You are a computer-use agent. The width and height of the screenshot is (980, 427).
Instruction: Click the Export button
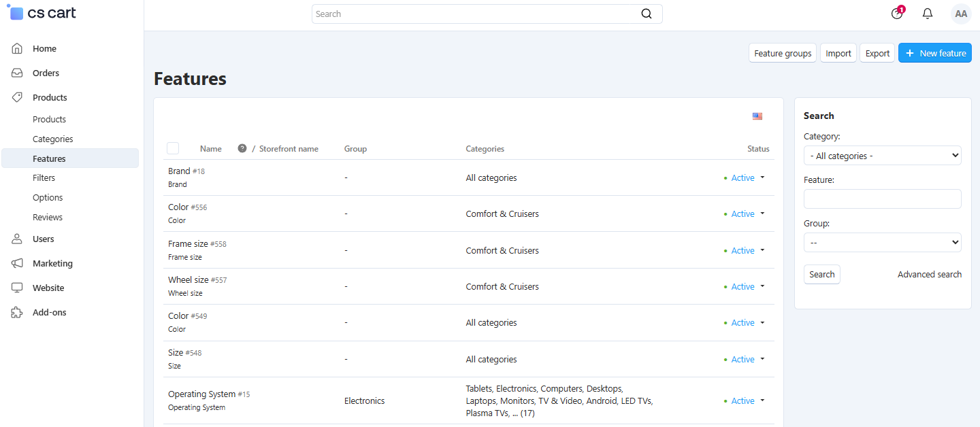[x=877, y=53]
